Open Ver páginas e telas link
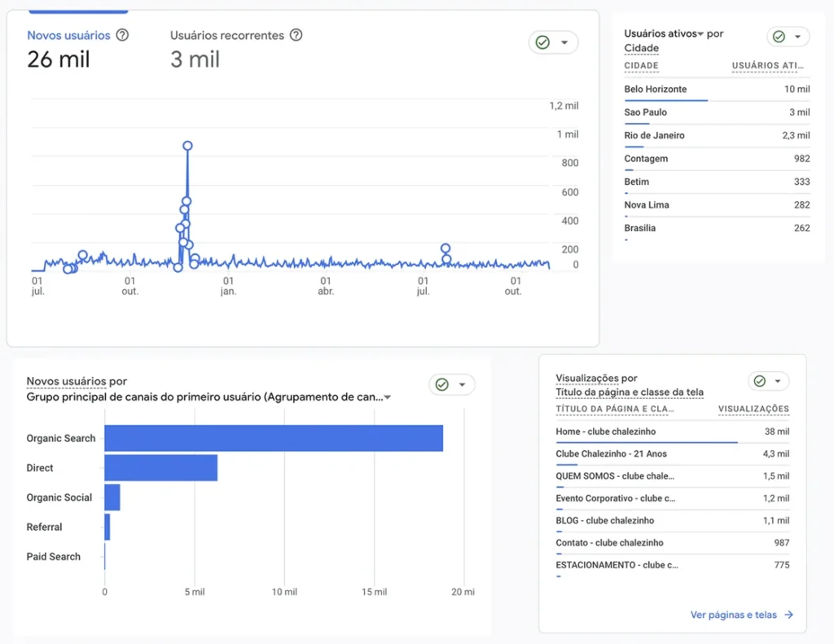834x644 pixels. pyautogui.click(x=733, y=615)
